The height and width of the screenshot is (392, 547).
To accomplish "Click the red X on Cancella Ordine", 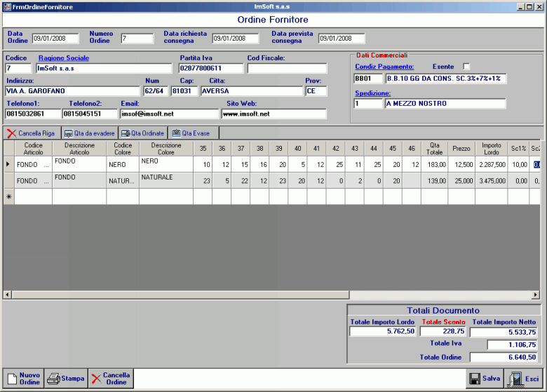I will [96, 379].
